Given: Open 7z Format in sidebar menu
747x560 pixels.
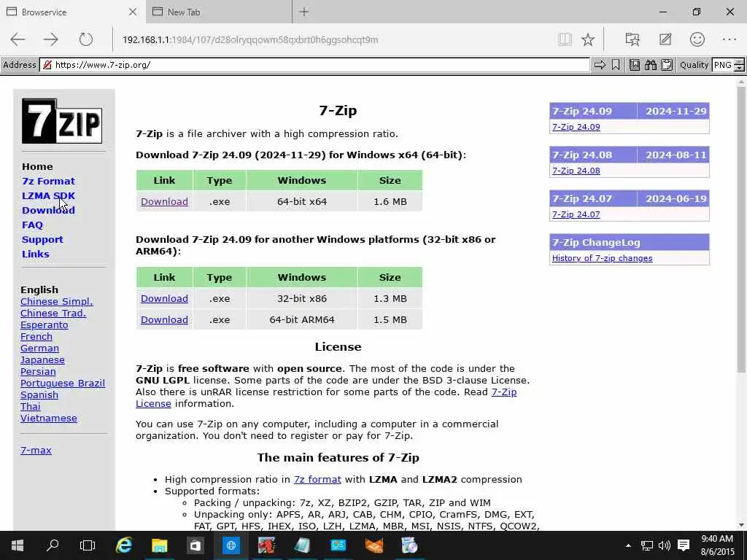Looking at the screenshot, I should click(48, 181).
